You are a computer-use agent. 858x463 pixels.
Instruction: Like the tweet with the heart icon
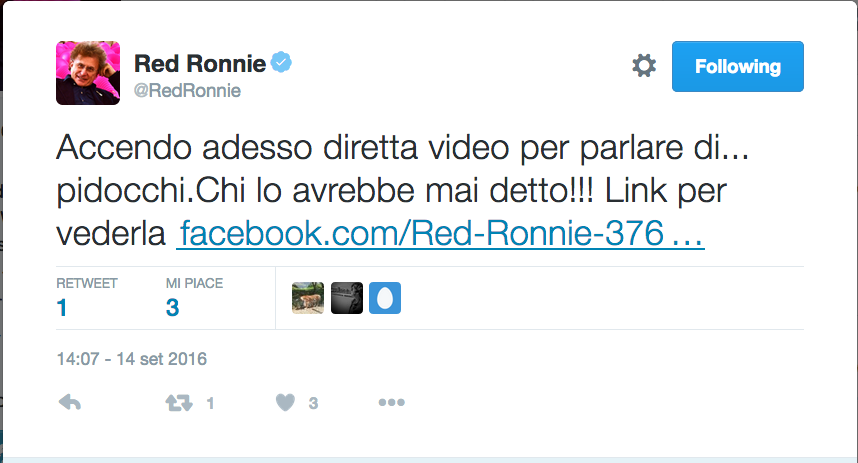(x=285, y=403)
